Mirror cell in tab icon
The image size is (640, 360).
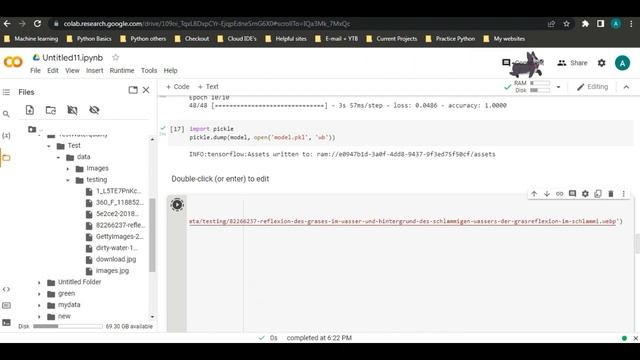[x=598, y=193]
